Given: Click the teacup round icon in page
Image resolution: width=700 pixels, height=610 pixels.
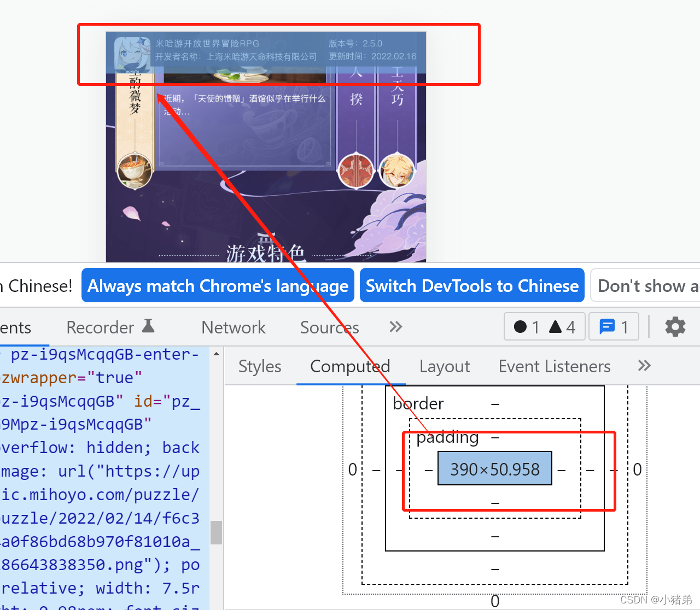Looking at the screenshot, I should point(135,171).
